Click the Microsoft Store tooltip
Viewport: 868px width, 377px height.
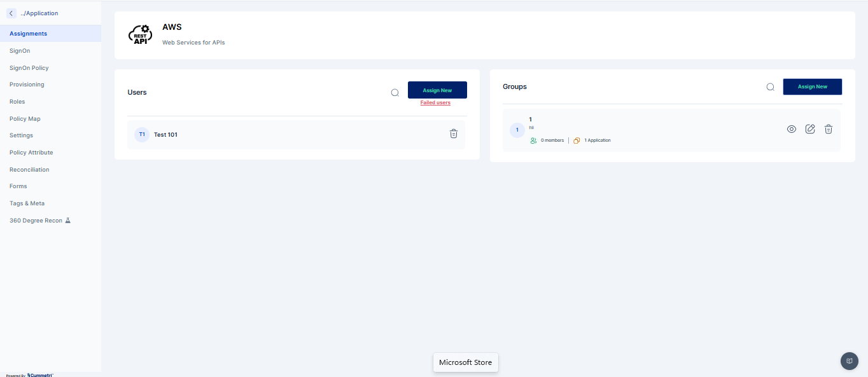coord(466,362)
